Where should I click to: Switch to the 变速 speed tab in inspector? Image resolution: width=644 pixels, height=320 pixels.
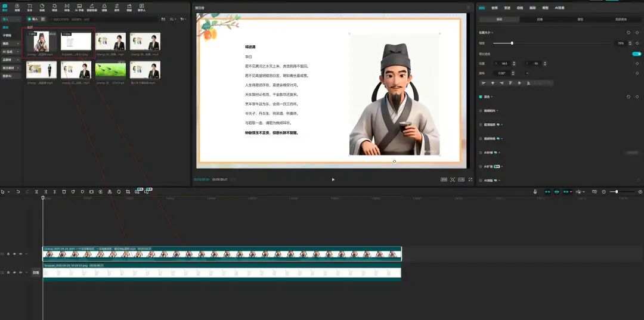click(x=507, y=8)
